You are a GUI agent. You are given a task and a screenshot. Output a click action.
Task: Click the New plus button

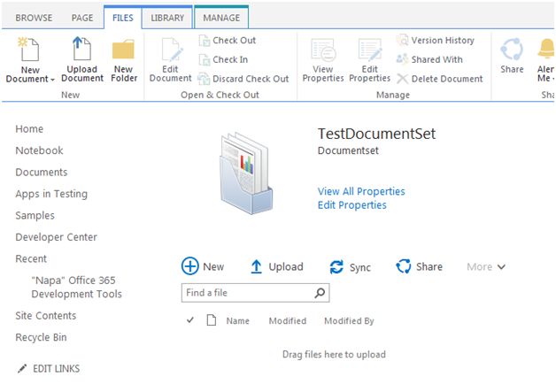[x=203, y=266]
